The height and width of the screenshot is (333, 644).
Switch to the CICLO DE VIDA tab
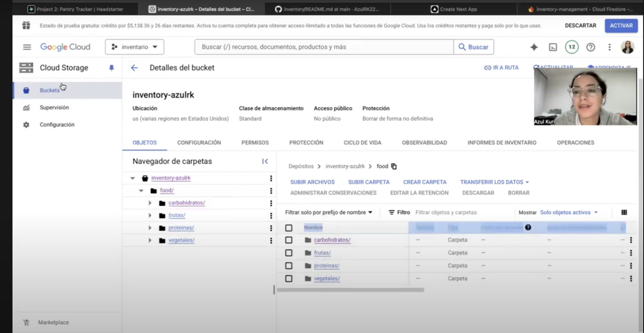point(362,143)
